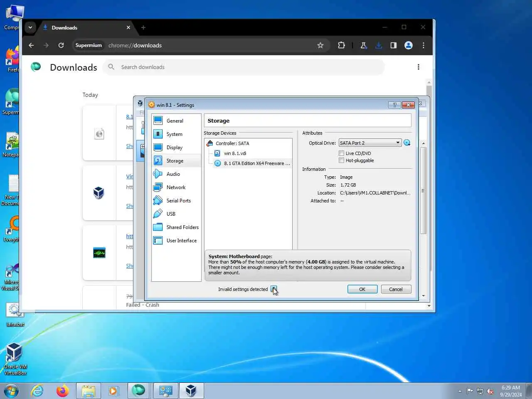Enable the Hot-pluggable checkbox

pos(342,160)
